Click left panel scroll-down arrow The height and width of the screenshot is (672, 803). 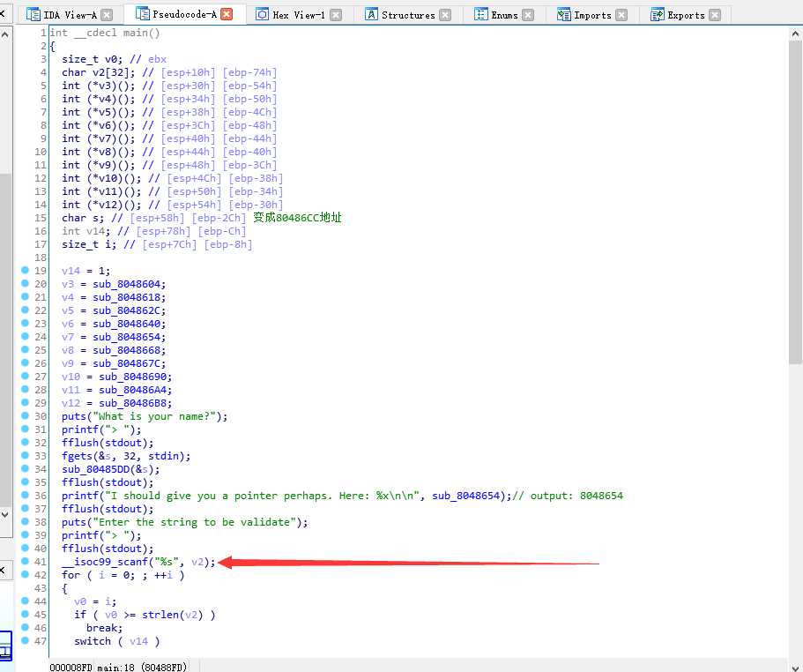[x=4, y=514]
